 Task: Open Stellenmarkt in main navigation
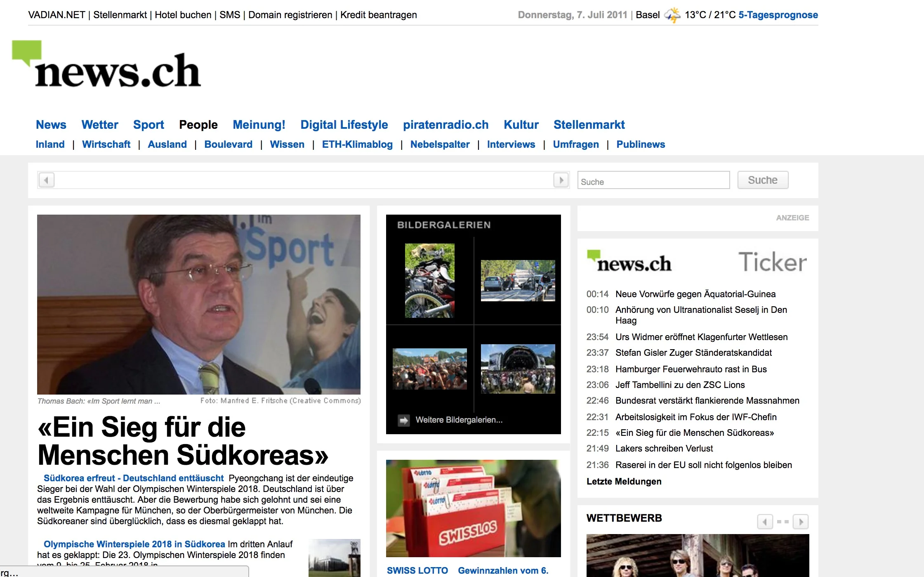[589, 125]
